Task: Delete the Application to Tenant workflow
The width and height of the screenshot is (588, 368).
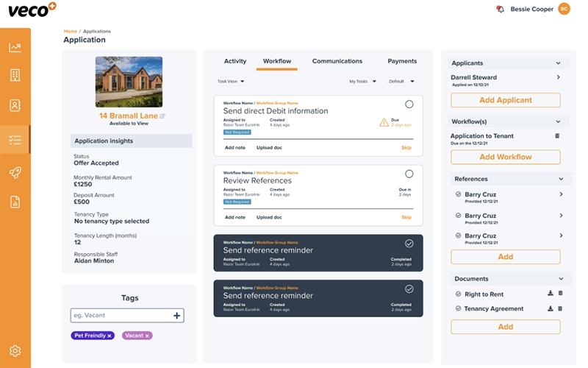Action: pos(557,136)
